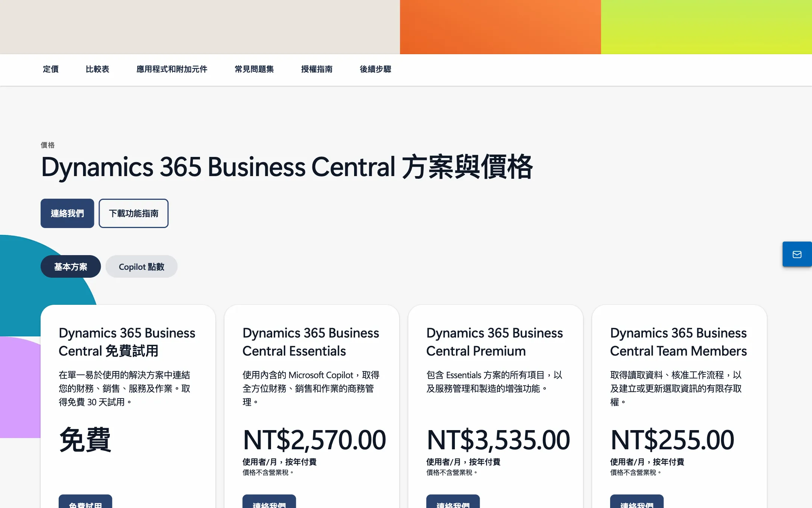Go to the 比較表 section
812x508 pixels.
(x=97, y=69)
